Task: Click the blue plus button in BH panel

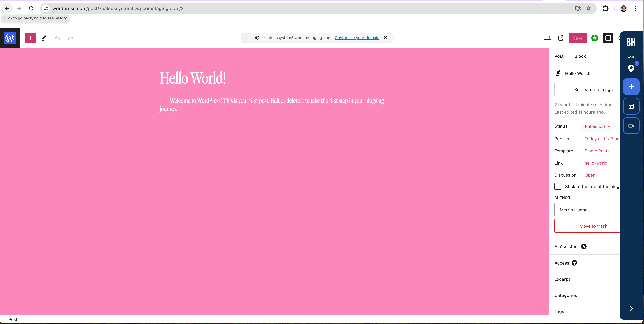Action: [x=631, y=87]
